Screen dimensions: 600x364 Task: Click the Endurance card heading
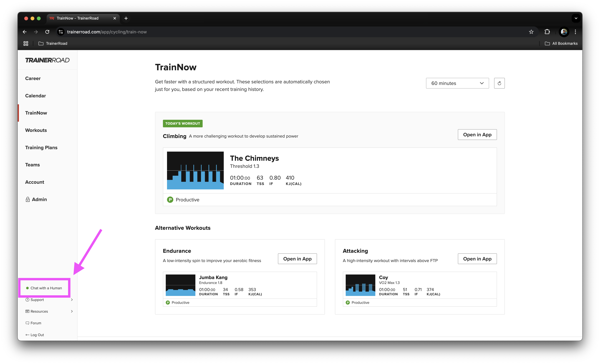point(177,251)
